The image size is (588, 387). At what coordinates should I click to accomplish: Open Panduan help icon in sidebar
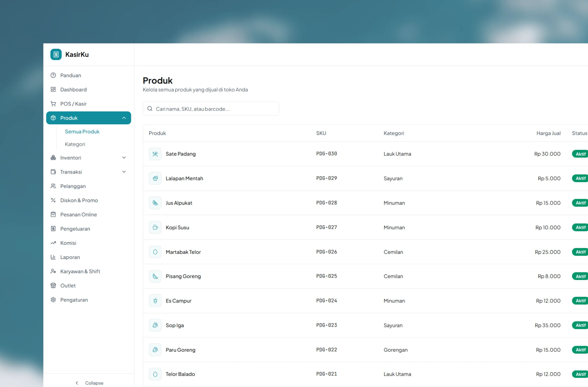tap(53, 75)
